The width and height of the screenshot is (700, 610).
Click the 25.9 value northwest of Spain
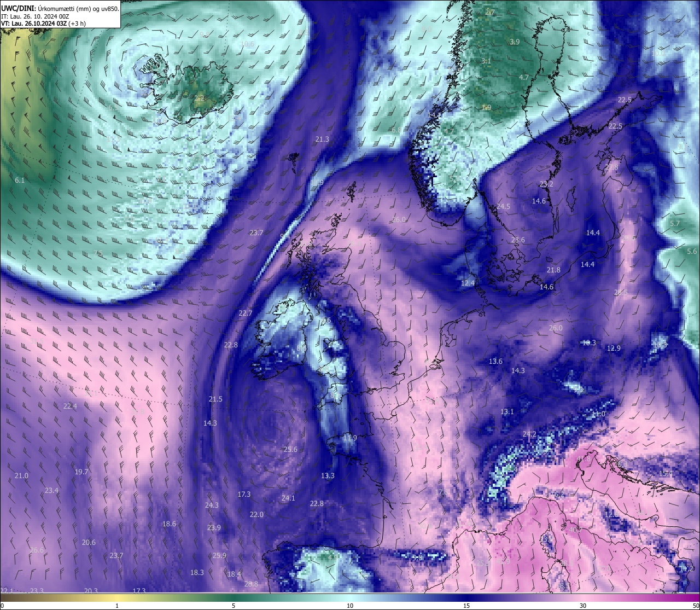(219, 555)
